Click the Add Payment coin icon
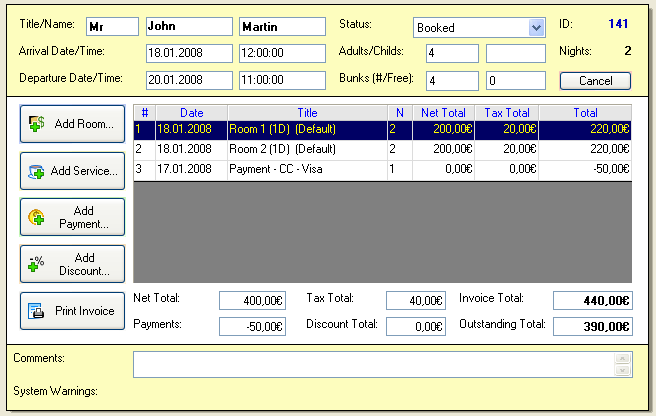656x416 pixels. tap(36, 217)
